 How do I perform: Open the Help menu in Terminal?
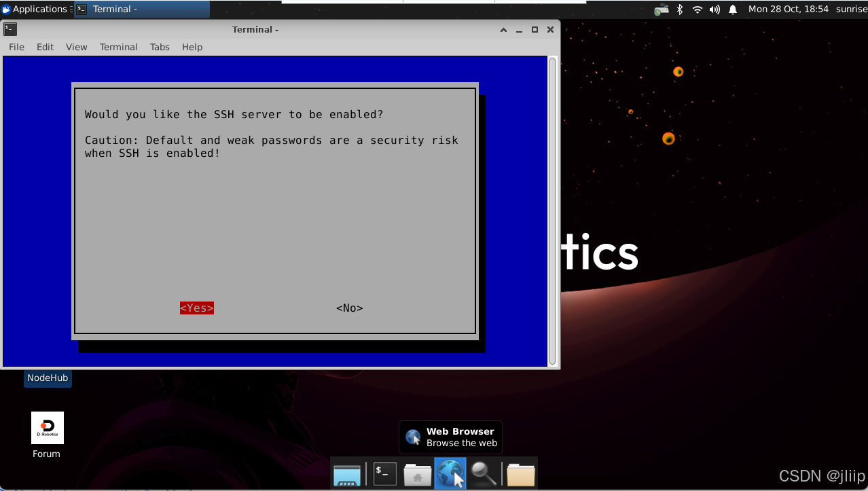coord(192,47)
